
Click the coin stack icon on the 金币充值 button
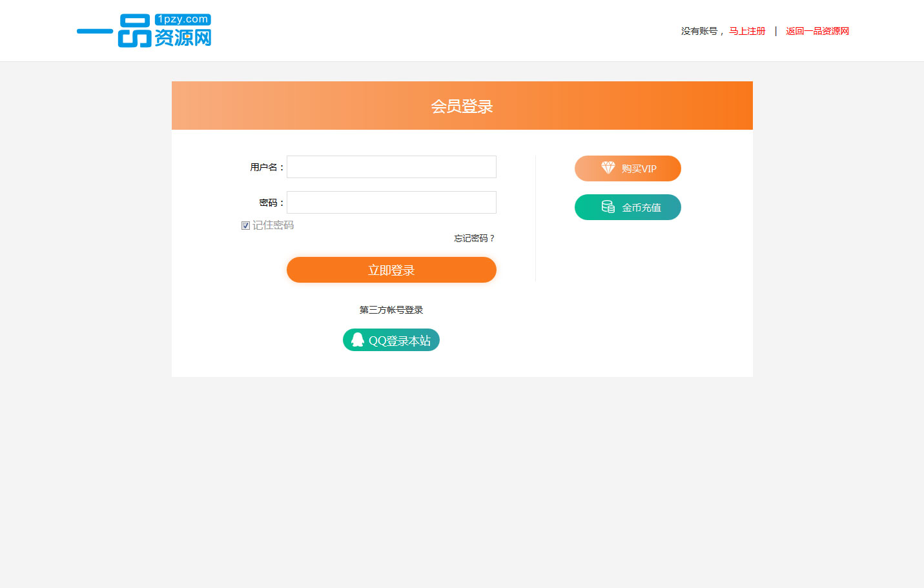coord(608,207)
